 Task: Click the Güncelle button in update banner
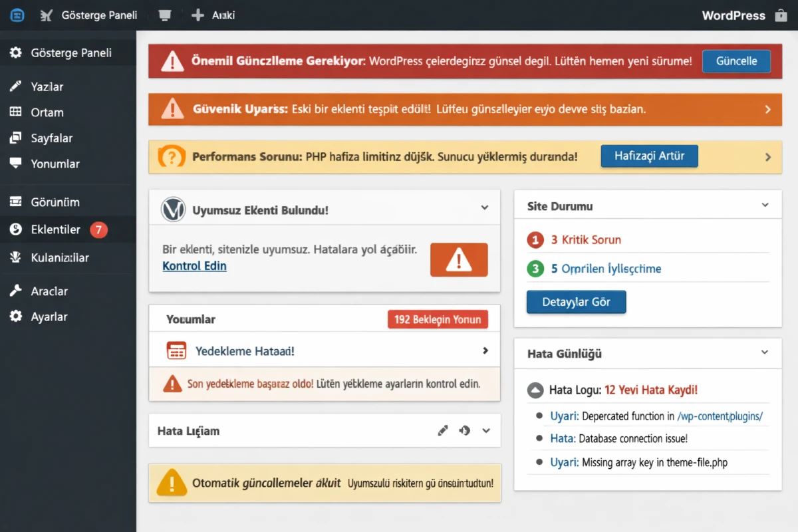[x=736, y=61]
